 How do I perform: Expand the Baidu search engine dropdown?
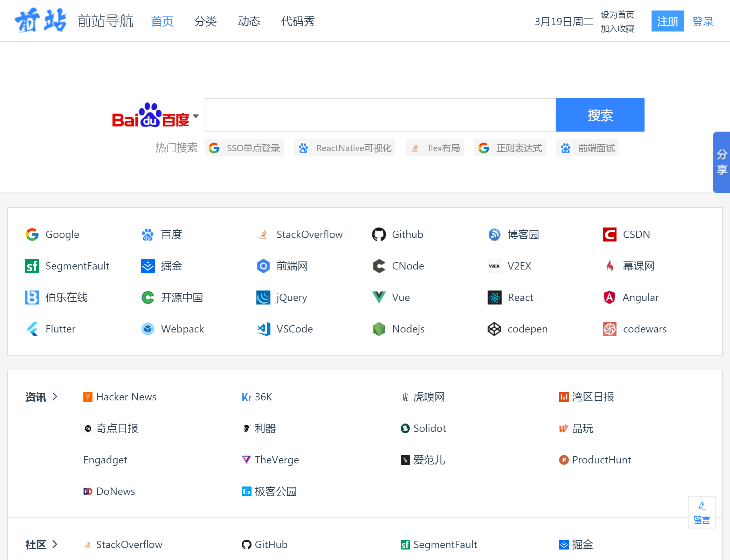pos(196,116)
